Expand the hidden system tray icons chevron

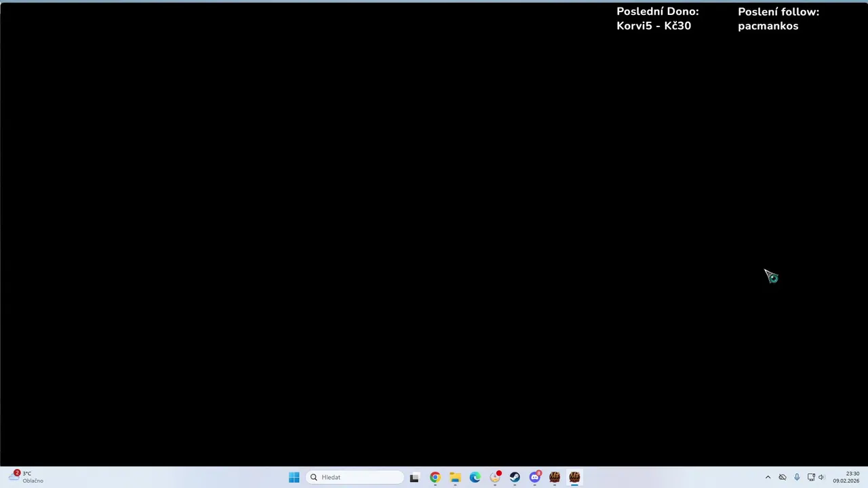click(x=768, y=477)
